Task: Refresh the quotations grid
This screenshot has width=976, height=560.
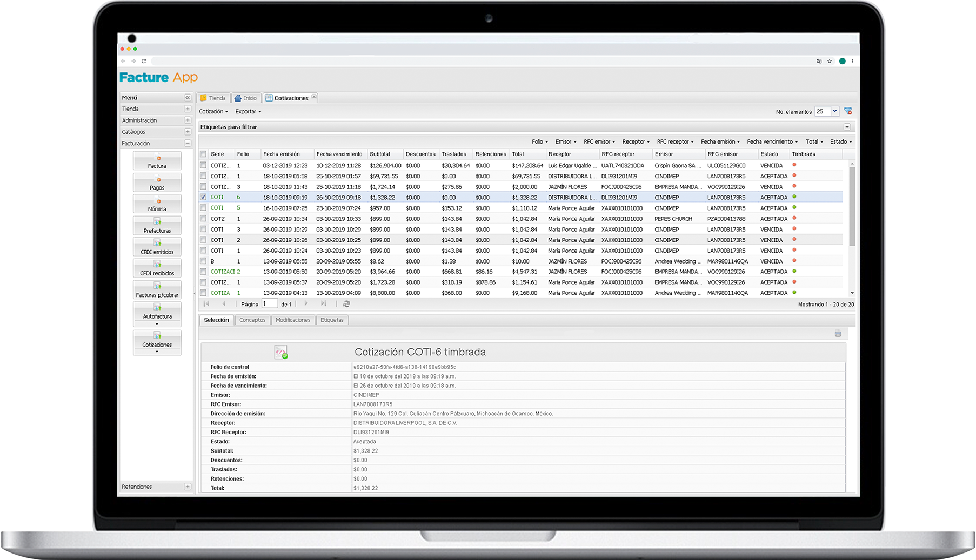Action: tap(347, 304)
